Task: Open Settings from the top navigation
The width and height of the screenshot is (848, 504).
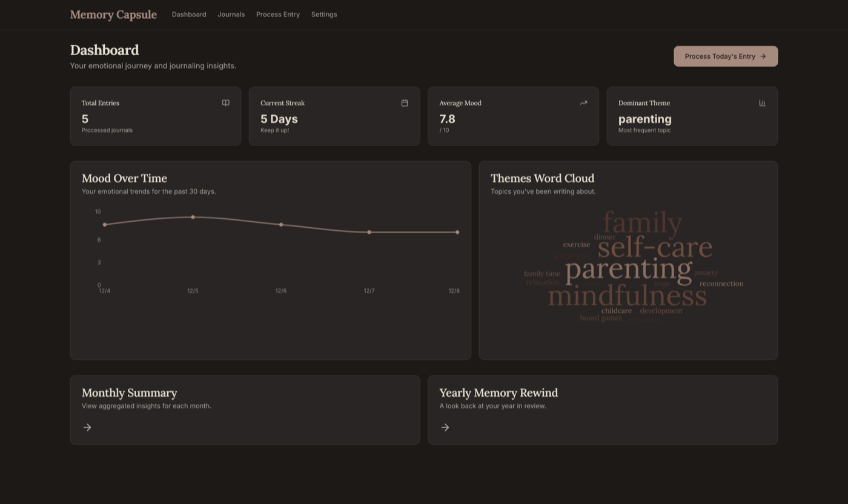Action: point(324,15)
